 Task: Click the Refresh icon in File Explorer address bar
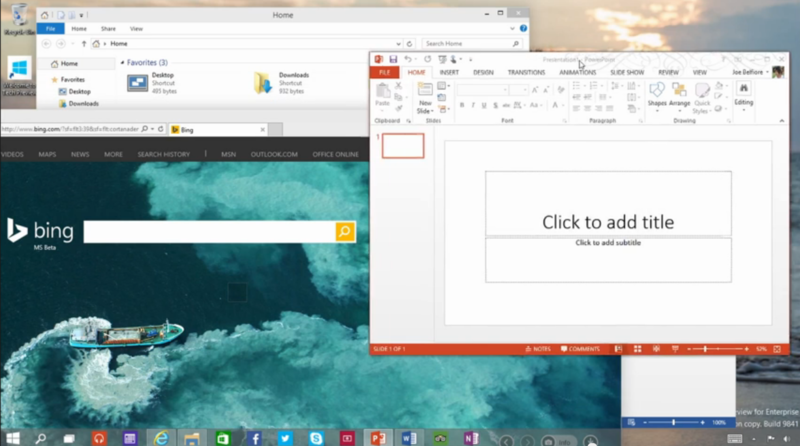[409, 44]
